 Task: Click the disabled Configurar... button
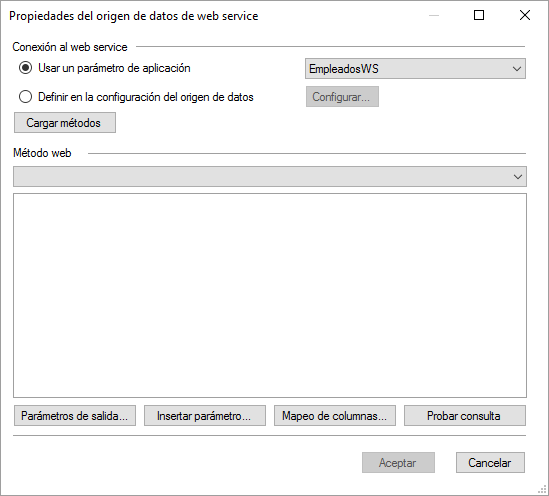coord(342,97)
